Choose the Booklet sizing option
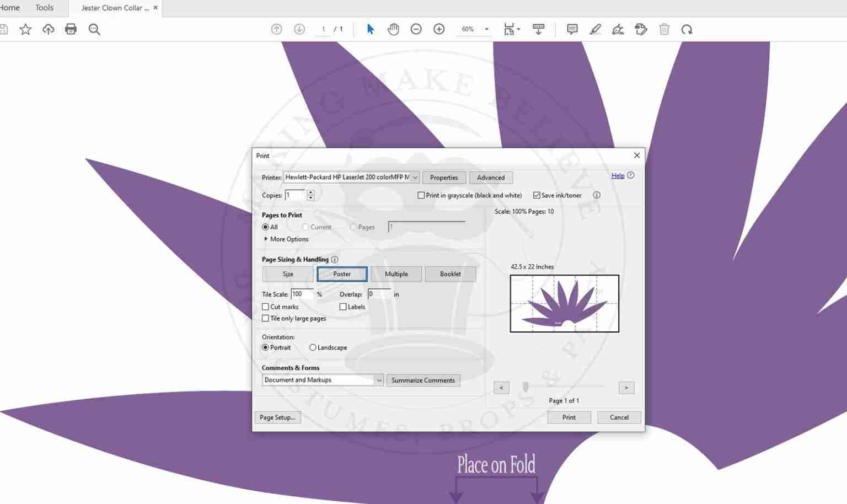Viewport: 847px width, 504px height. pos(451,274)
